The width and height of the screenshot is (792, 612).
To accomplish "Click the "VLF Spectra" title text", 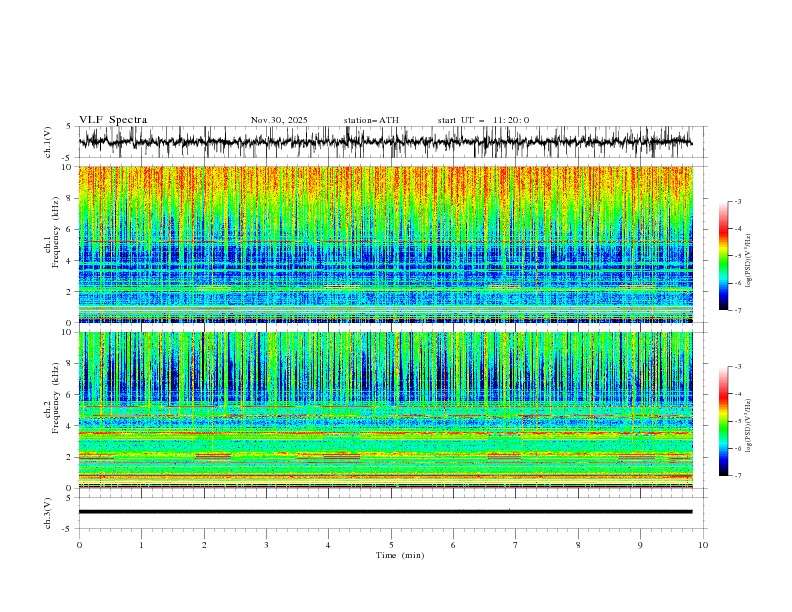I will (x=113, y=120).
